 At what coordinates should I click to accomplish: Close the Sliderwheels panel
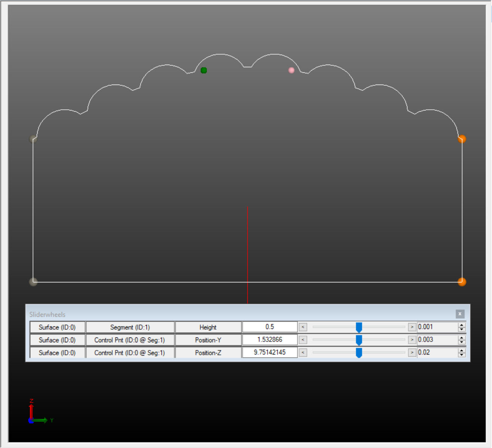[x=459, y=314]
